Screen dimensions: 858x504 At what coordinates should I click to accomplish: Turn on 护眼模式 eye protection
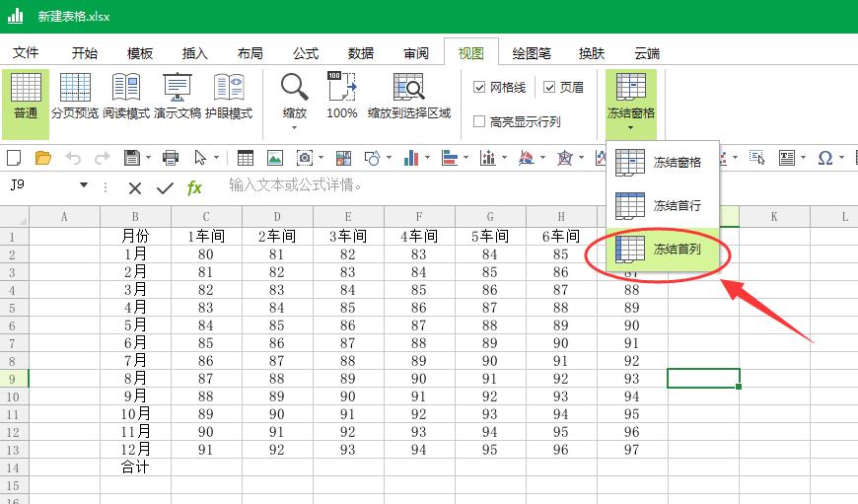click(229, 98)
